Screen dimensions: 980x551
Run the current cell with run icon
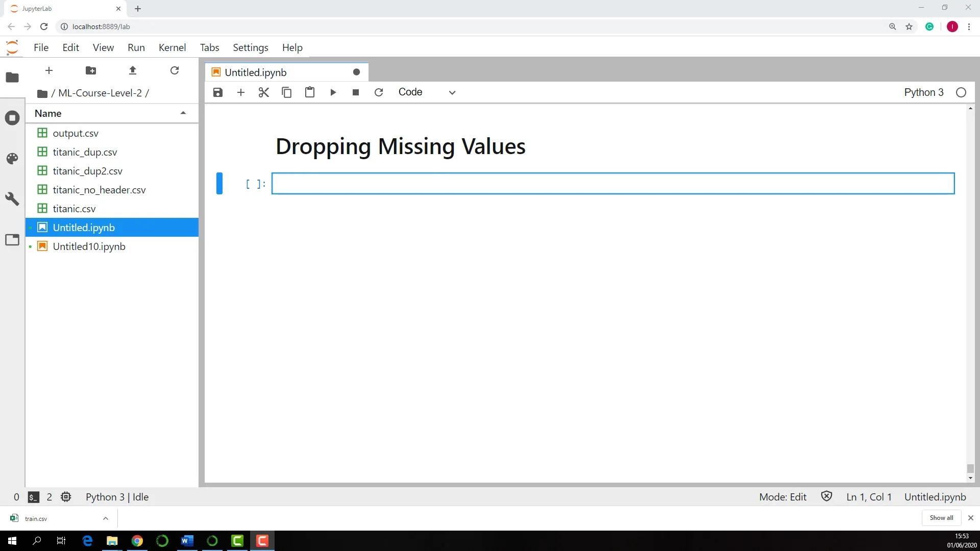(333, 92)
